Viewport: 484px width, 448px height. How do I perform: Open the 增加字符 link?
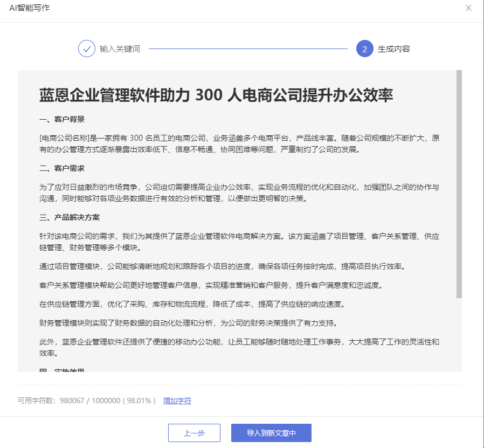[x=177, y=401]
